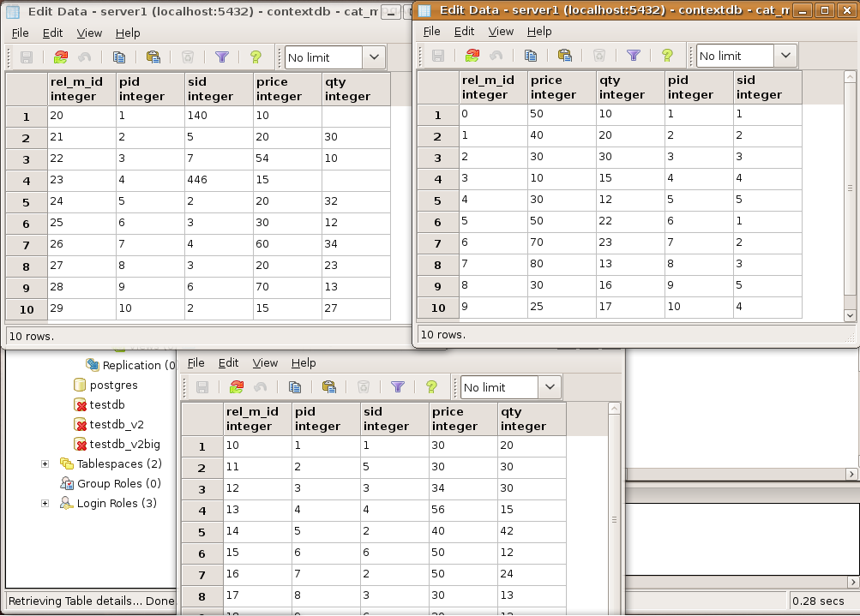The height and width of the screenshot is (616, 860).
Task: Click Help question icon in bottom window
Action: (x=431, y=387)
